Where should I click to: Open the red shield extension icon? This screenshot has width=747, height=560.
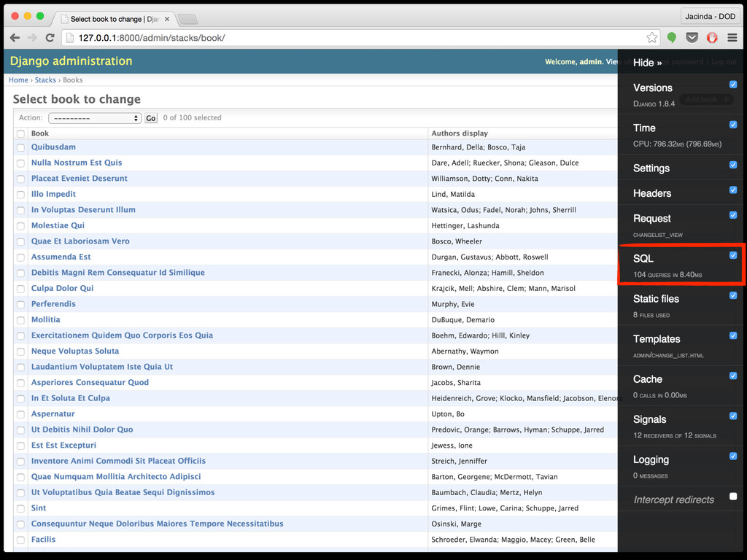(712, 38)
